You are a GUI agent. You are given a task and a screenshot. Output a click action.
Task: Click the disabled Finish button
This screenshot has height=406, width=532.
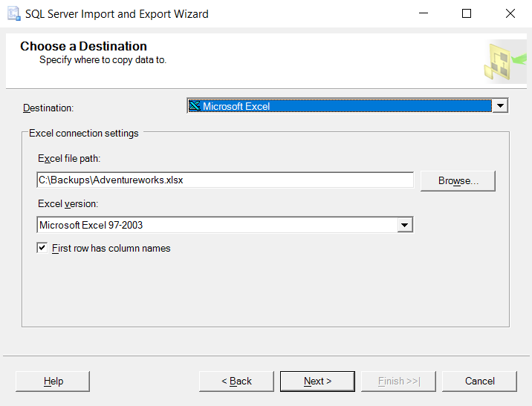coord(399,382)
